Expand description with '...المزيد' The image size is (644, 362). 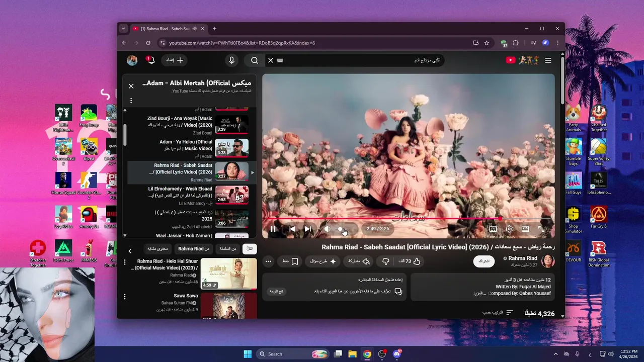tap(479, 293)
